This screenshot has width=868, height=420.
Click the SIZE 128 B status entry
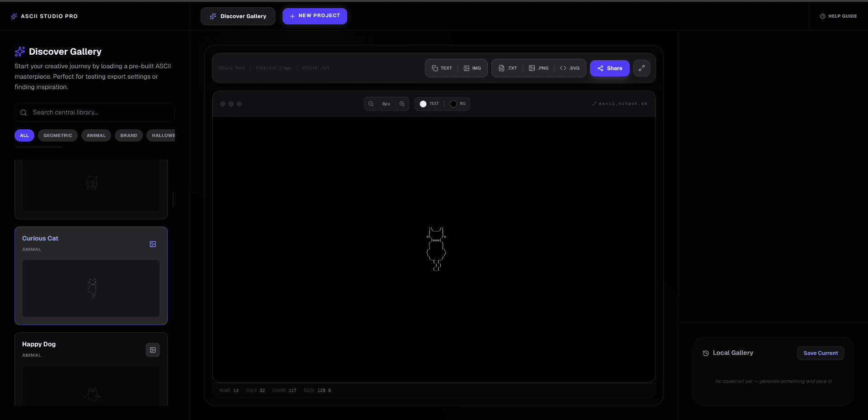pyautogui.click(x=317, y=391)
